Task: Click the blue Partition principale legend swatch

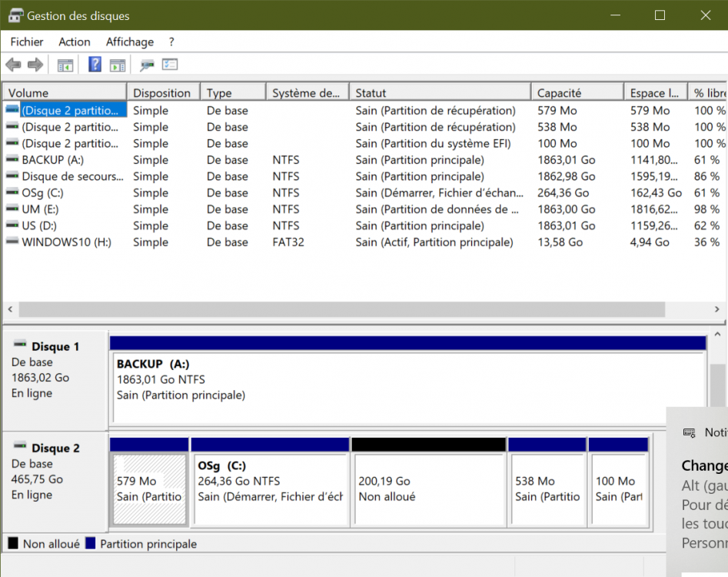Action: (x=90, y=543)
